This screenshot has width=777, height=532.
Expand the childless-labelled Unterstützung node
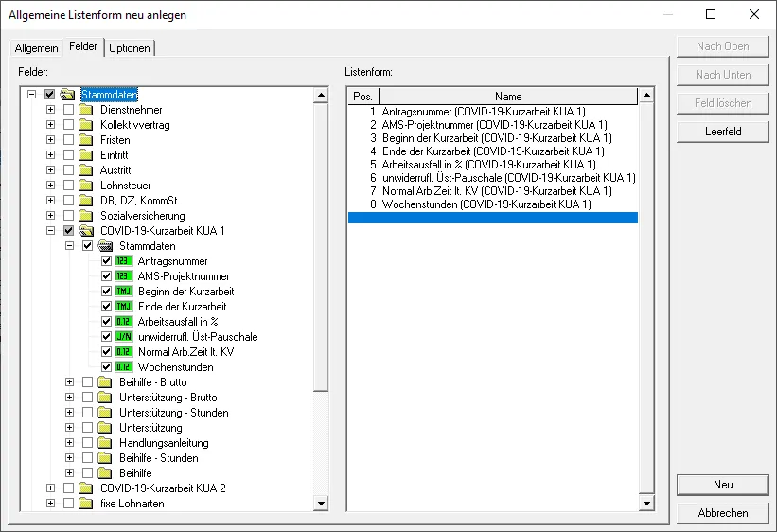69,427
